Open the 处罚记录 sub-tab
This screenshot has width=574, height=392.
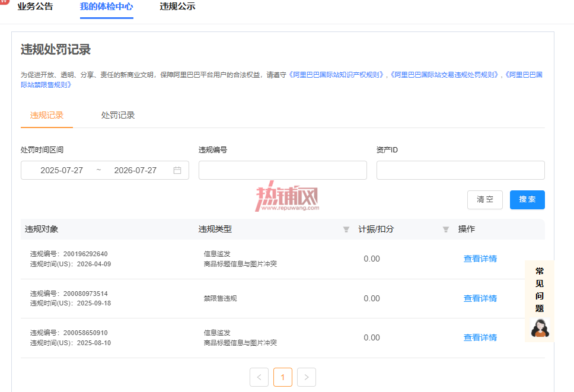pyautogui.click(x=118, y=115)
